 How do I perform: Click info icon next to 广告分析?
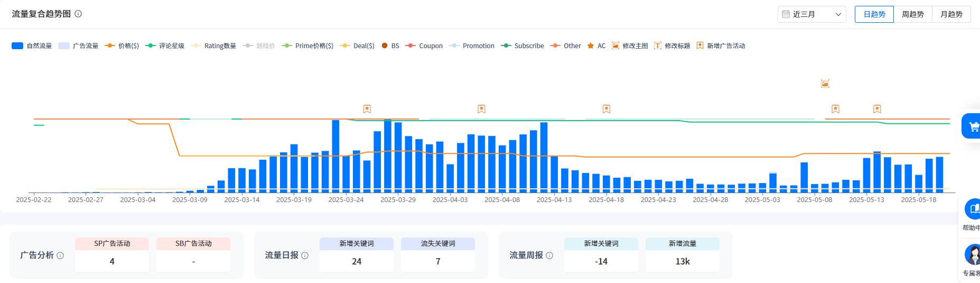[x=60, y=255]
